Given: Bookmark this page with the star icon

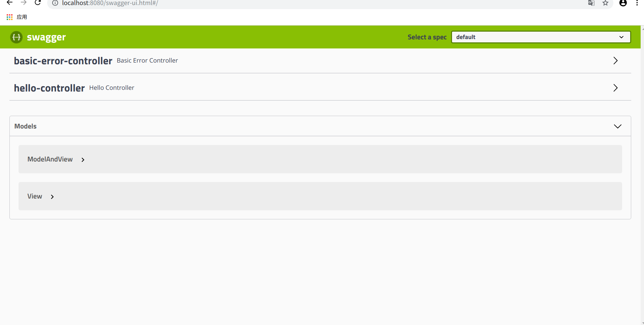Looking at the screenshot, I should 606,3.
